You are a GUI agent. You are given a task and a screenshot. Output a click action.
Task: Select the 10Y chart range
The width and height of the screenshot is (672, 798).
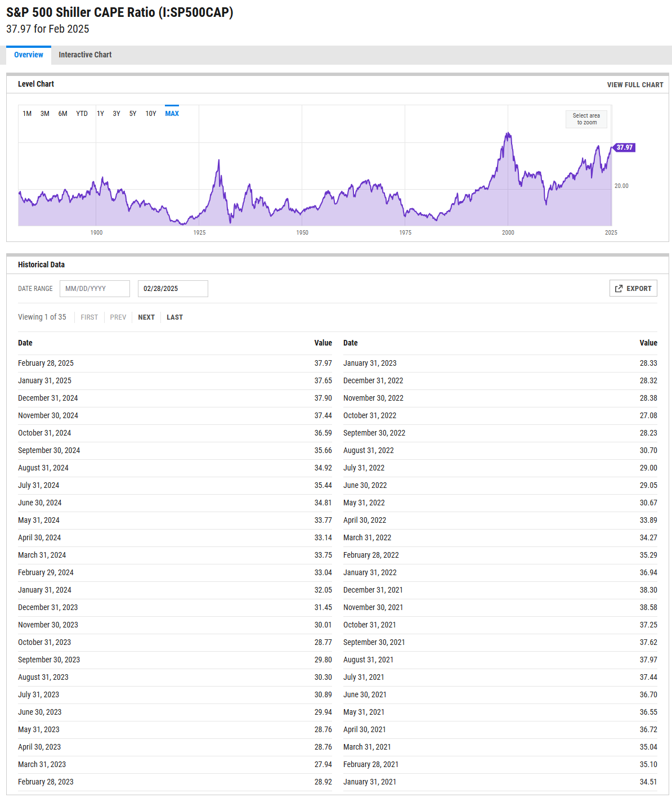pyautogui.click(x=151, y=114)
